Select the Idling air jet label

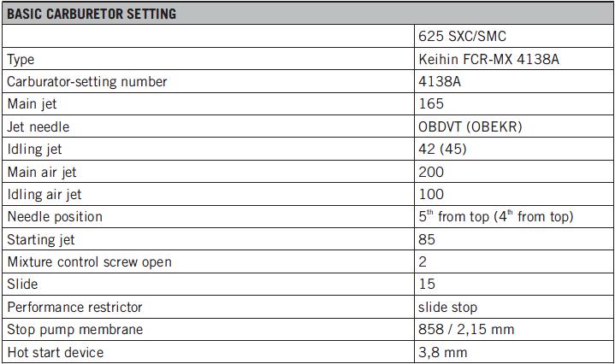44,194
